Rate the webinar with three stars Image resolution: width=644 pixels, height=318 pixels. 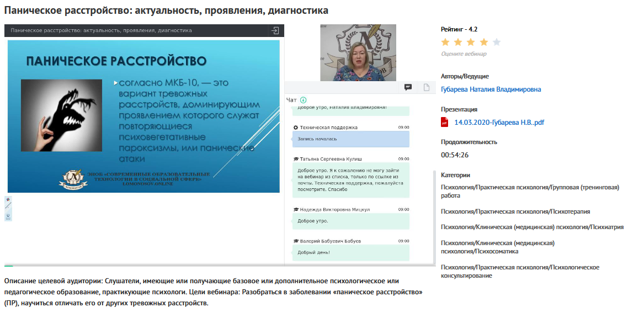click(x=471, y=42)
